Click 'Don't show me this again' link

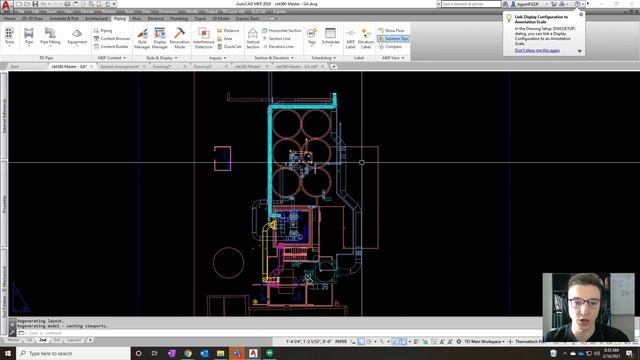(537, 51)
